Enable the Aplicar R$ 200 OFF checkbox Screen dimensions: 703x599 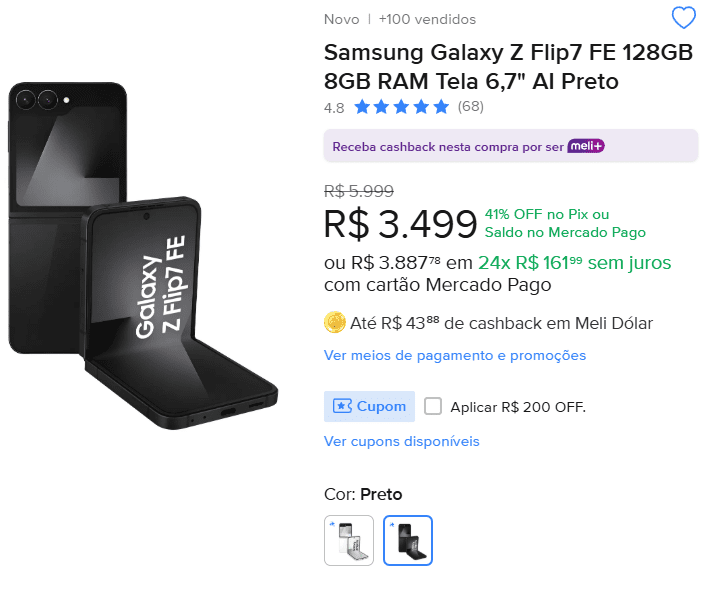pos(433,406)
